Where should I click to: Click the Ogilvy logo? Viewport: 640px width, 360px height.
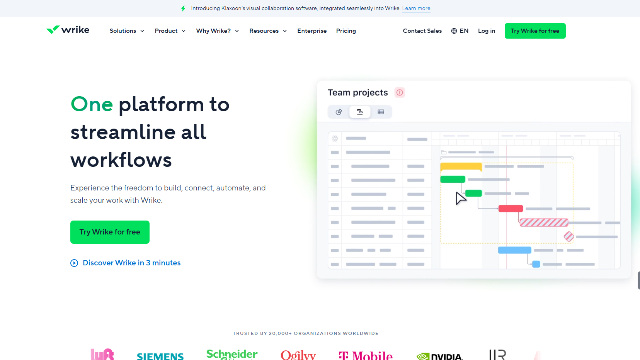tap(298, 355)
